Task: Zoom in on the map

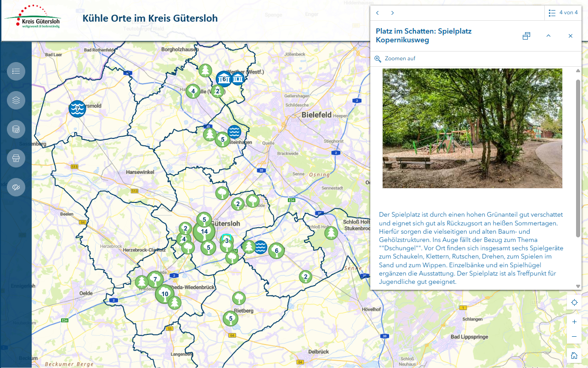Action: [x=574, y=322]
